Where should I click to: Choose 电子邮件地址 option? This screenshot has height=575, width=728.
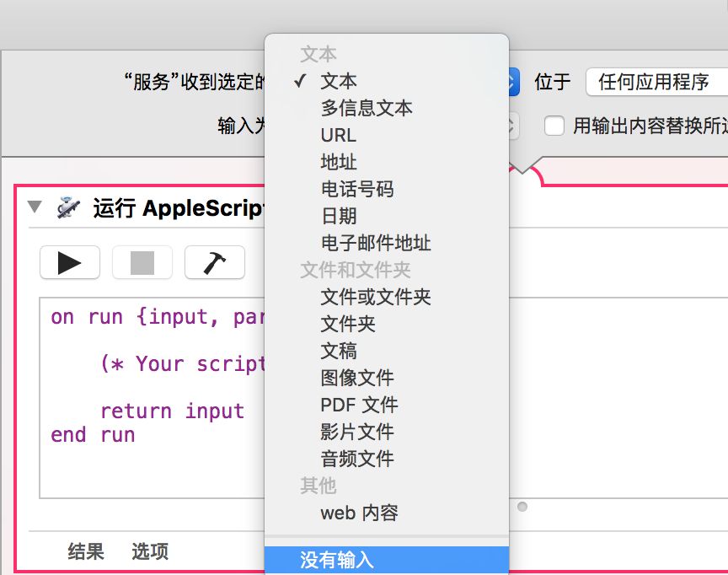coord(386,243)
